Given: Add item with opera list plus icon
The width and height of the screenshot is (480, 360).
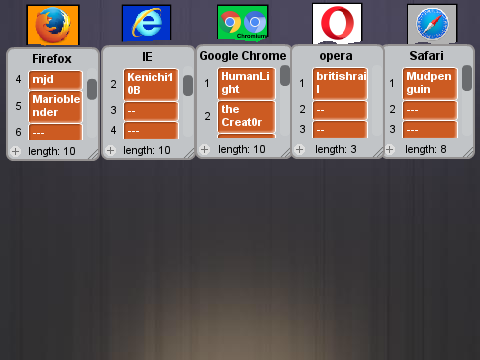Looking at the screenshot, I should [x=300, y=149].
